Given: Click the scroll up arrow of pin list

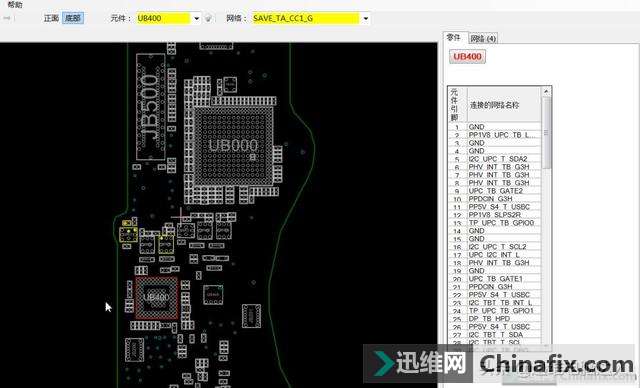Looking at the screenshot, I should [547, 91].
